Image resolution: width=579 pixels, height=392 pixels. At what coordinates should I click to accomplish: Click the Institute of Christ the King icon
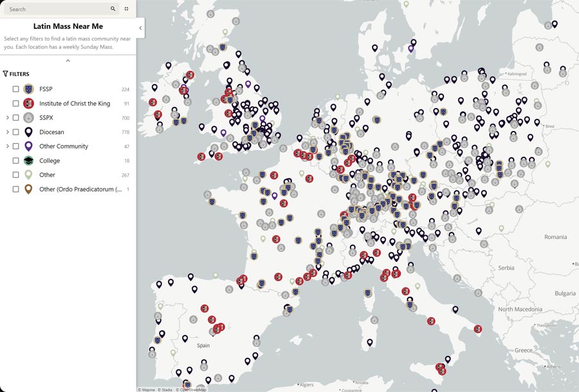point(28,103)
